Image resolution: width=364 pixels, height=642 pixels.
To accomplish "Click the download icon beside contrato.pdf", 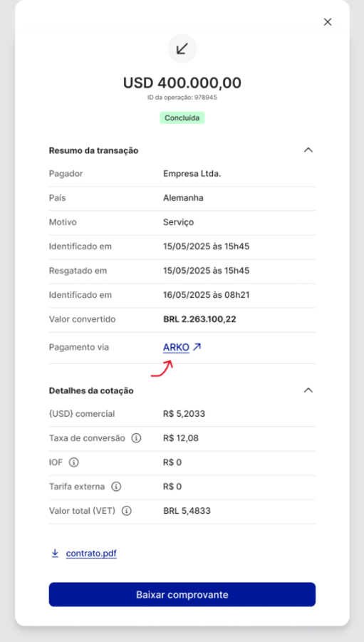I will (55, 554).
